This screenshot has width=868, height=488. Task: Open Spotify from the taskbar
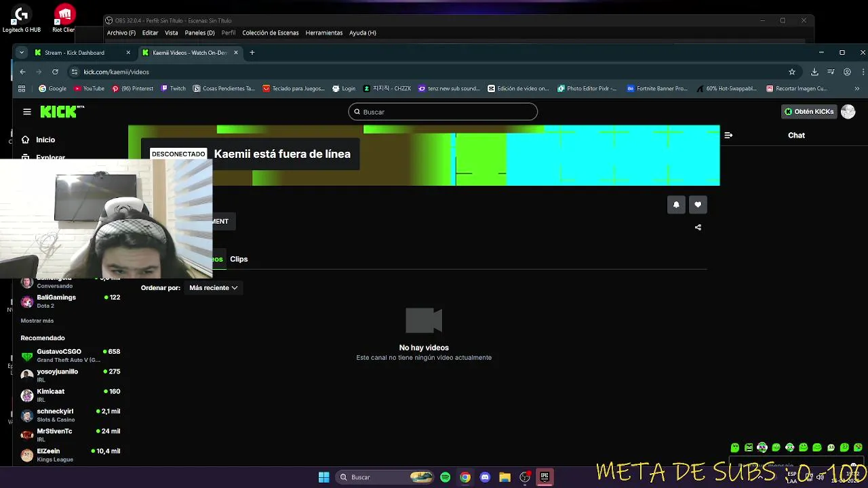[445, 477]
